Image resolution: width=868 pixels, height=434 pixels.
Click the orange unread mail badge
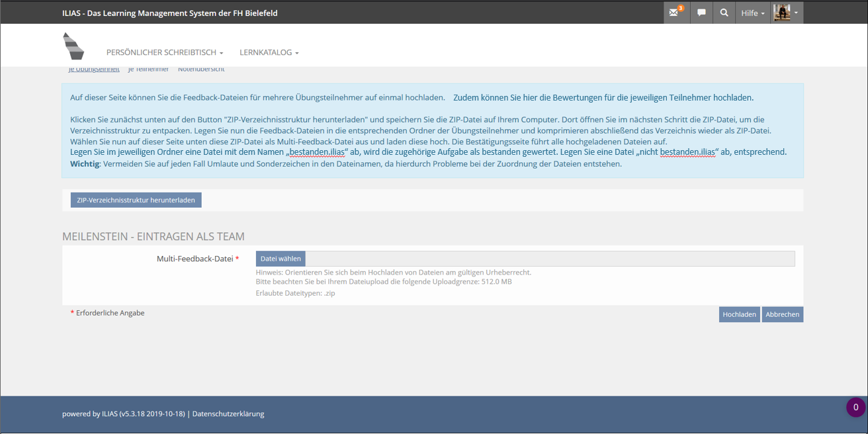tap(681, 8)
